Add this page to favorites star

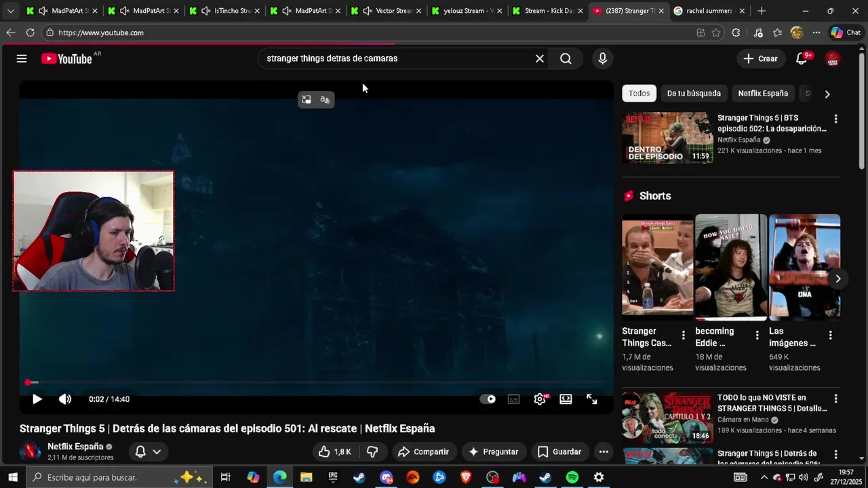716,33
